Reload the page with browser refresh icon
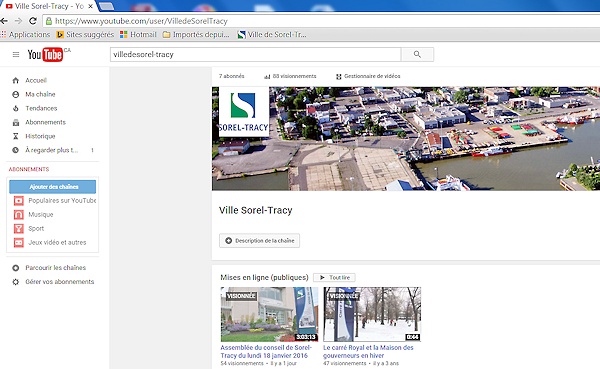The width and height of the screenshot is (600, 369). pyautogui.click(x=33, y=21)
